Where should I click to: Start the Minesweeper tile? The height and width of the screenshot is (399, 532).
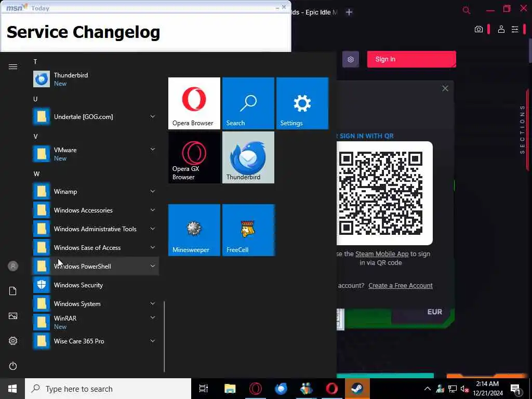pyautogui.click(x=194, y=230)
